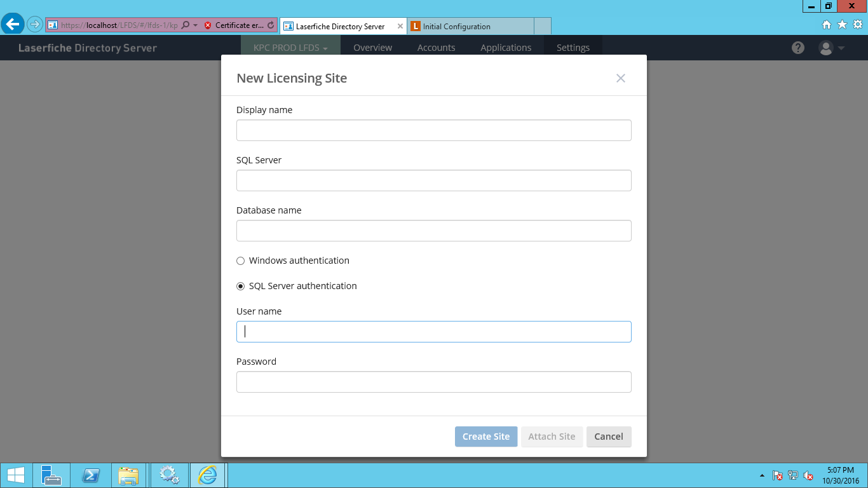Screen dimensions: 868x488
Task: Click the browser Home icon
Action: (827, 25)
